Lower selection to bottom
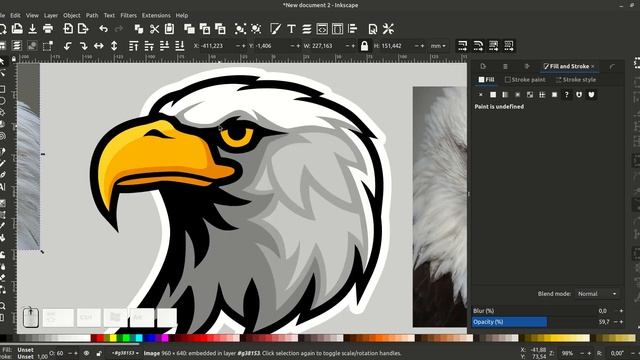 point(180,46)
